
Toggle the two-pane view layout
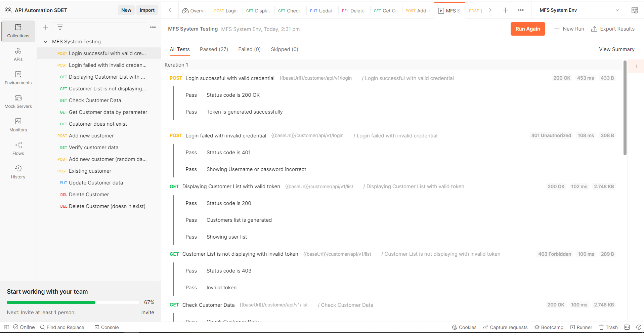(627, 327)
